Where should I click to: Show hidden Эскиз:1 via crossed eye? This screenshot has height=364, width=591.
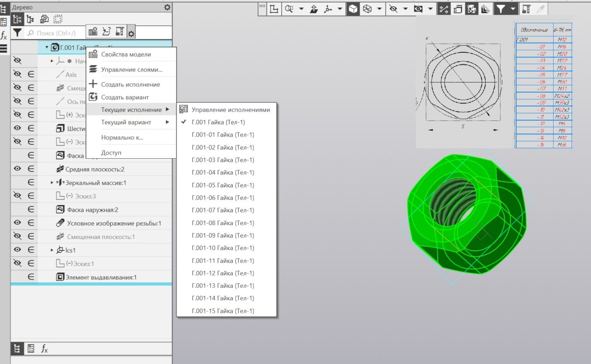tap(17, 263)
